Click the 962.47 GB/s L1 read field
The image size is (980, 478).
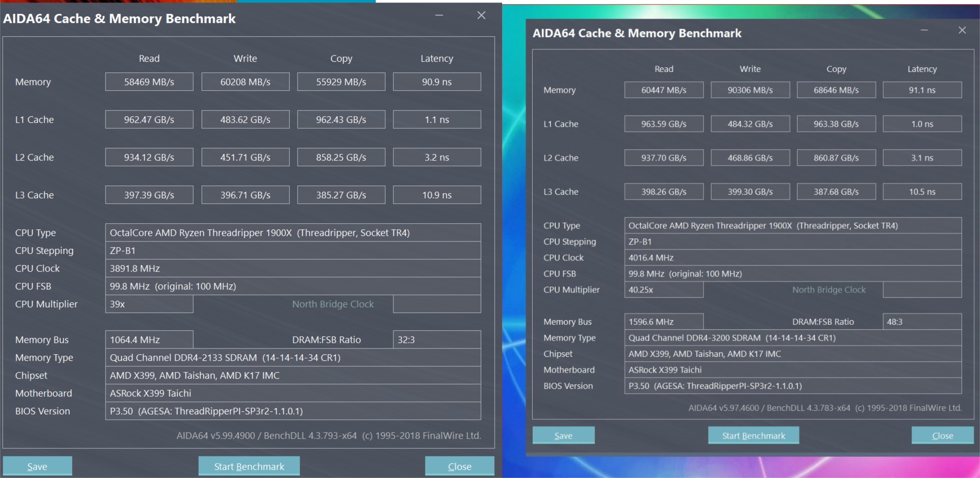pyautogui.click(x=149, y=119)
